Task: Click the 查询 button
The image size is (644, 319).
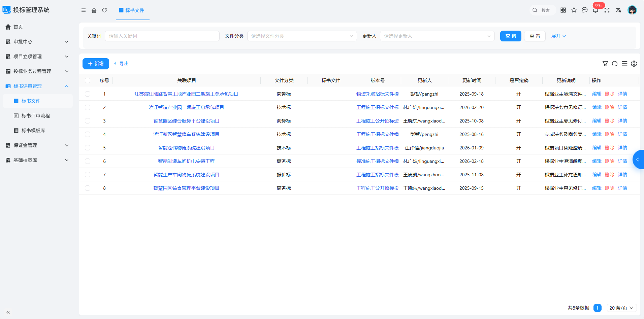Action: (511, 36)
